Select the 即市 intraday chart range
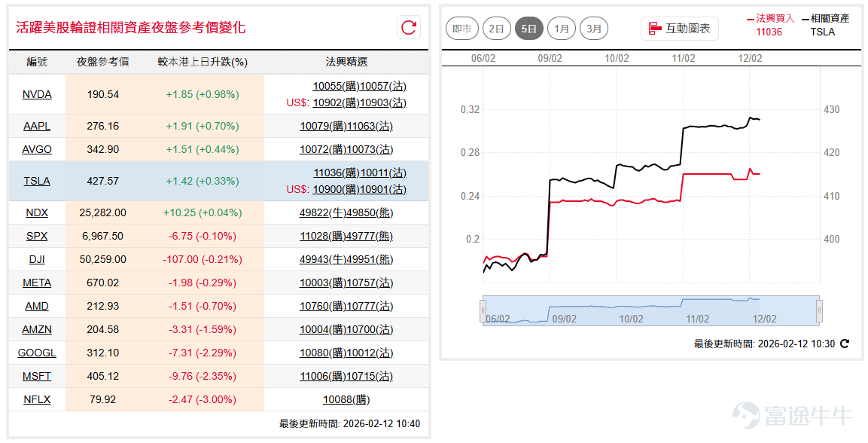Screen dimensions: 868x443 [462, 28]
